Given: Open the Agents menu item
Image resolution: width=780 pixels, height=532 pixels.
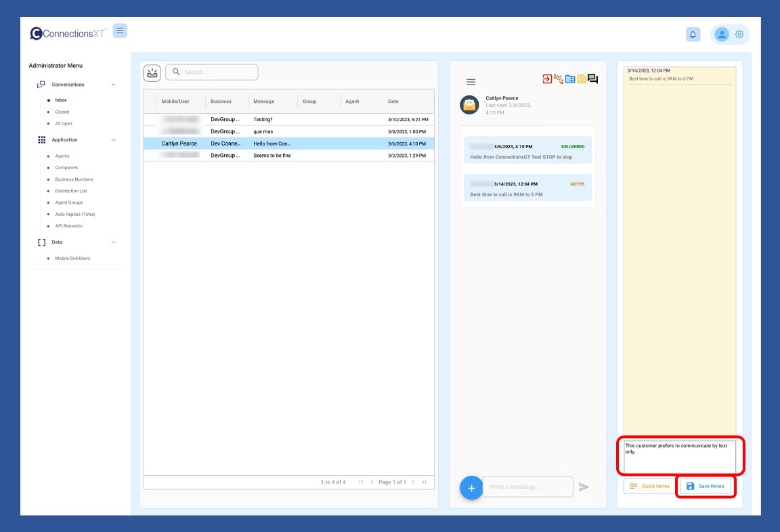Looking at the screenshot, I should [62, 156].
